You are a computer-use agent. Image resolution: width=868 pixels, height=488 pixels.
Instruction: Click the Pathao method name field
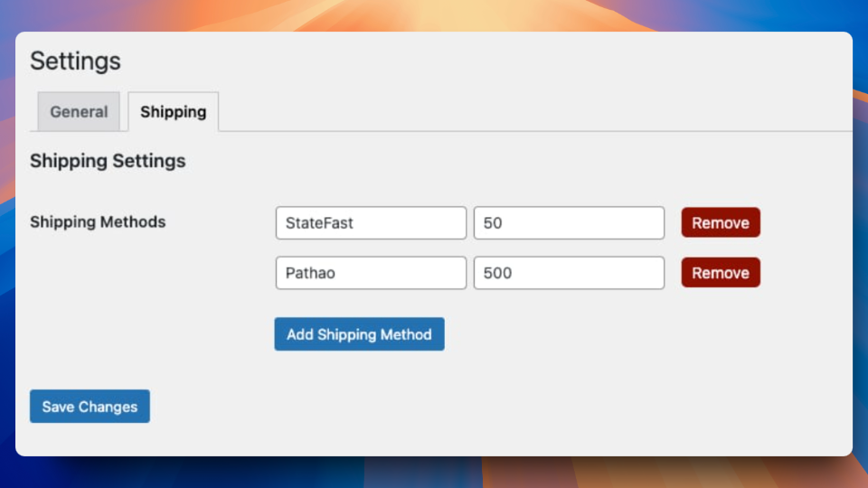coord(371,273)
